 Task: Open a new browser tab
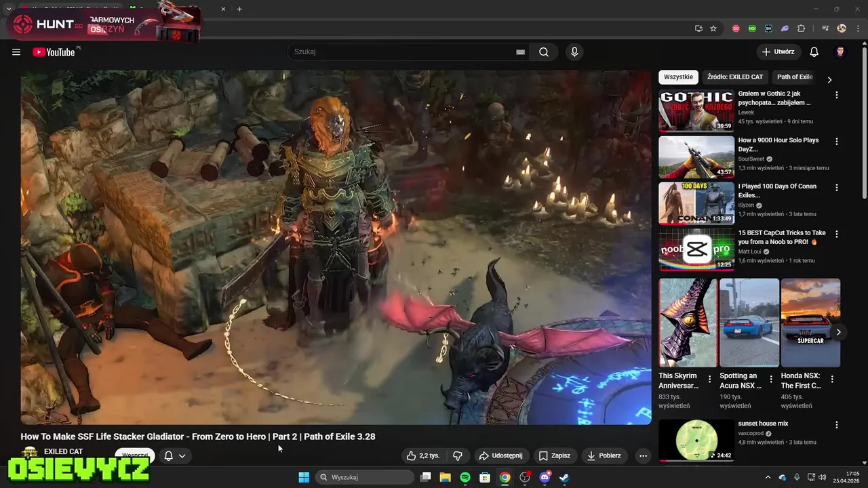click(239, 9)
